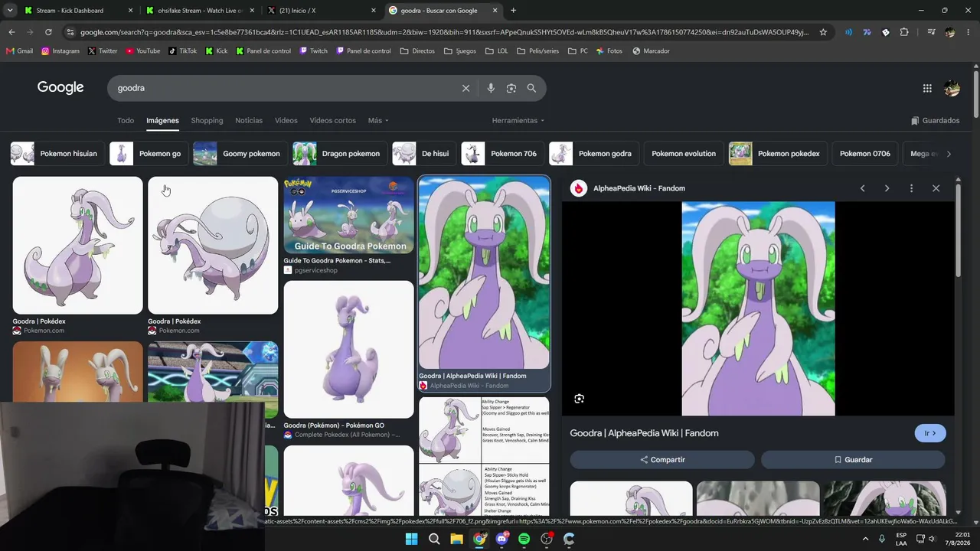Screen dimensions: 980x551
Task: Select the Pokemon 706 suggestion chip
Action: [501, 154]
